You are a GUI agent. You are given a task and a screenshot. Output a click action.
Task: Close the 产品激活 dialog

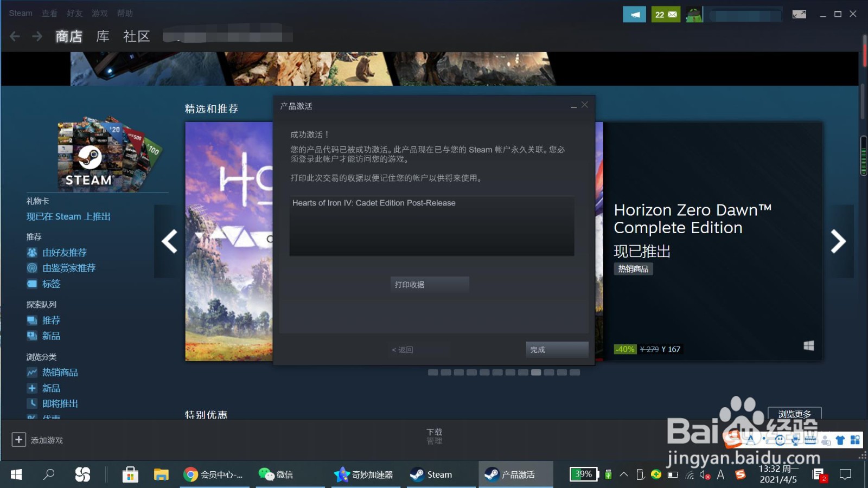(x=585, y=105)
